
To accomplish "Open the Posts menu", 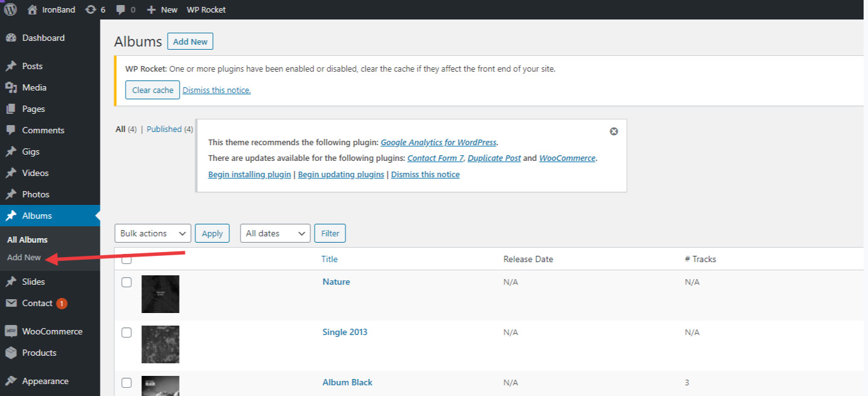I will (x=32, y=66).
